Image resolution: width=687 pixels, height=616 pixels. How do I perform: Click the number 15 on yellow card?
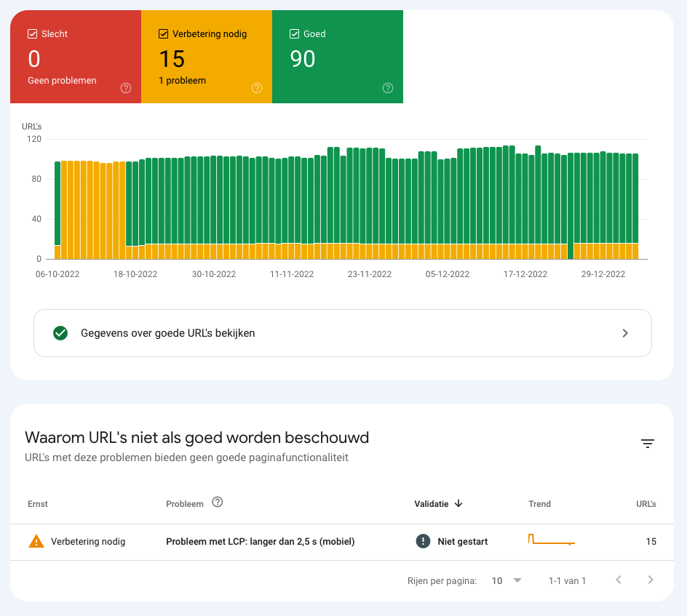pyautogui.click(x=172, y=59)
